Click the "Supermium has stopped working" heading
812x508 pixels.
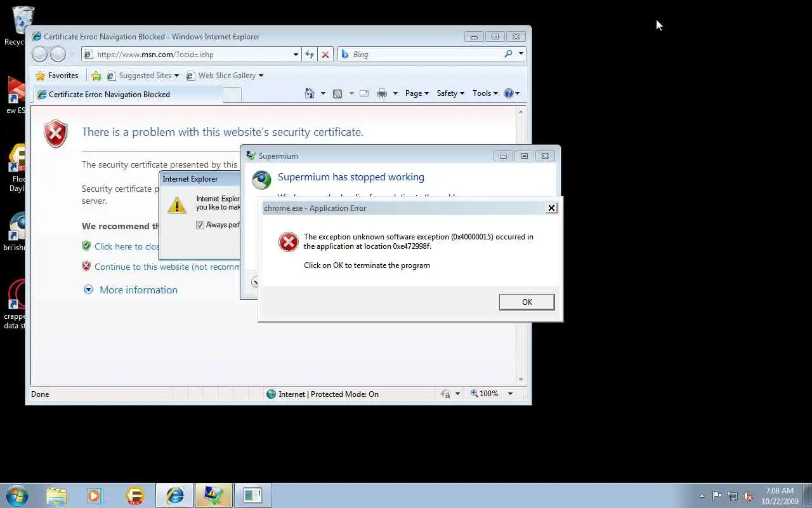coord(351,177)
